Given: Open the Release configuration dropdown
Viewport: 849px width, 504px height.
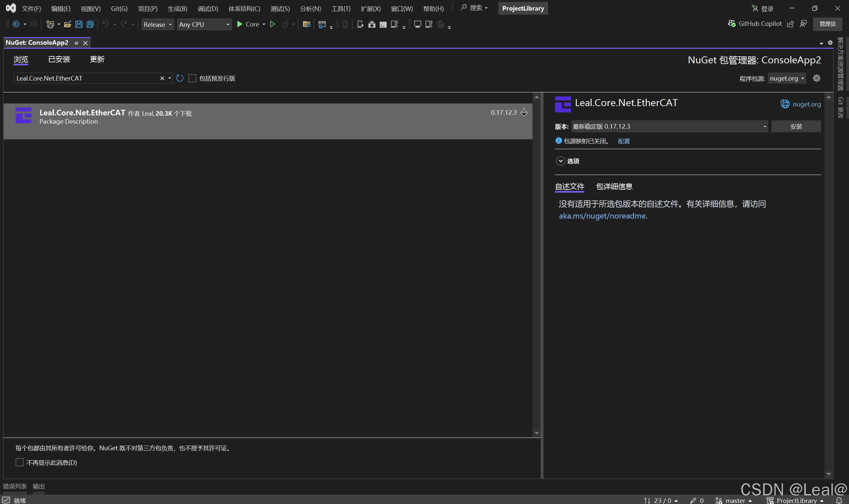Looking at the screenshot, I should (158, 25).
